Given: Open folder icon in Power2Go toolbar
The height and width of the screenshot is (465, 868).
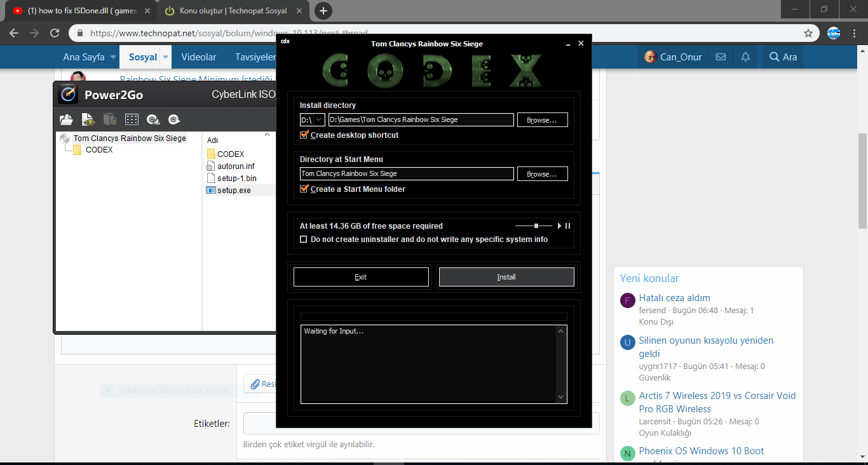Looking at the screenshot, I should pos(66,119).
